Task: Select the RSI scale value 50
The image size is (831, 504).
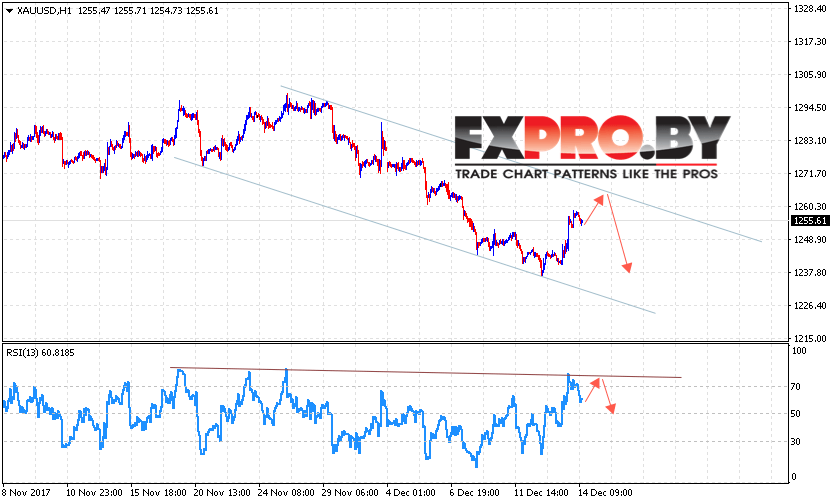Action: (795, 414)
